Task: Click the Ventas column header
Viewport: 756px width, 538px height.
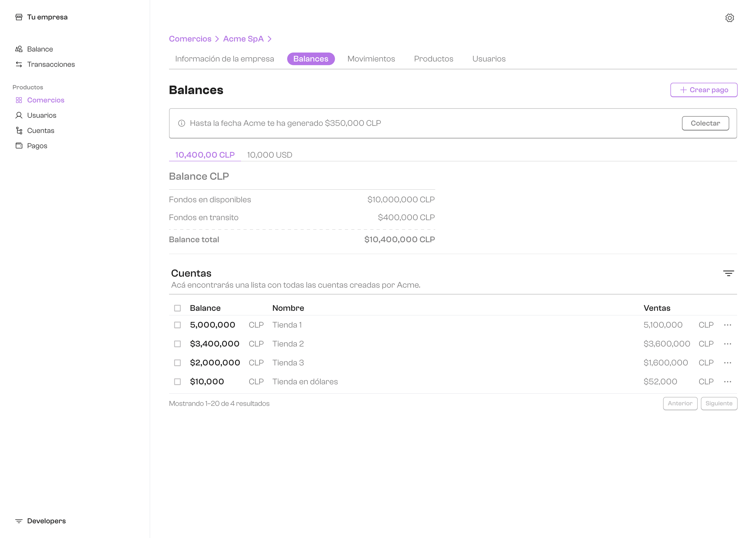Action: click(657, 308)
